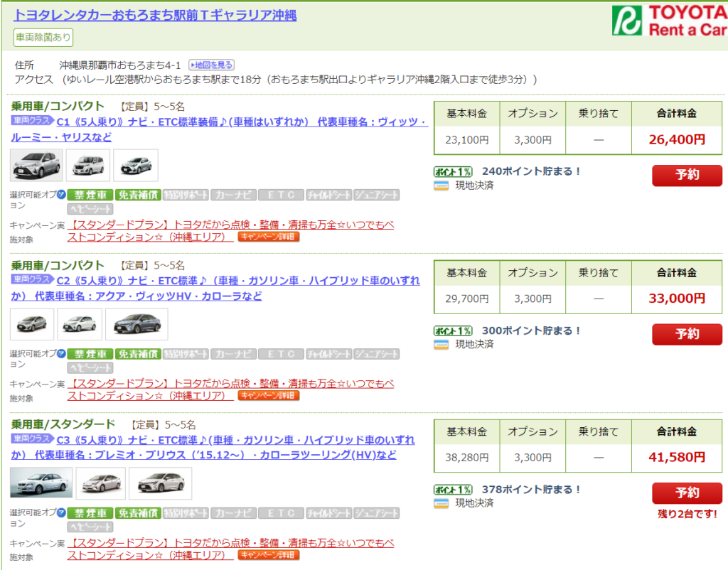View third car thumbnail of C3 plan

pyautogui.click(x=160, y=483)
